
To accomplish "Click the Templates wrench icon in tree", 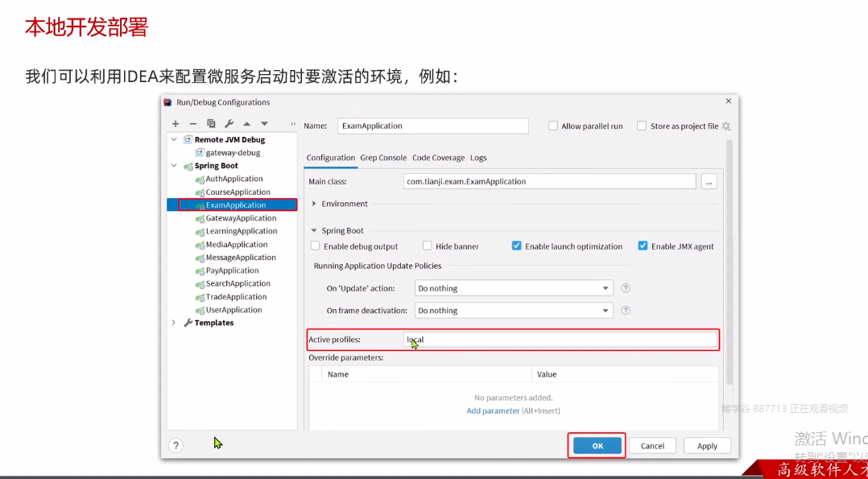I will (188, 323).
